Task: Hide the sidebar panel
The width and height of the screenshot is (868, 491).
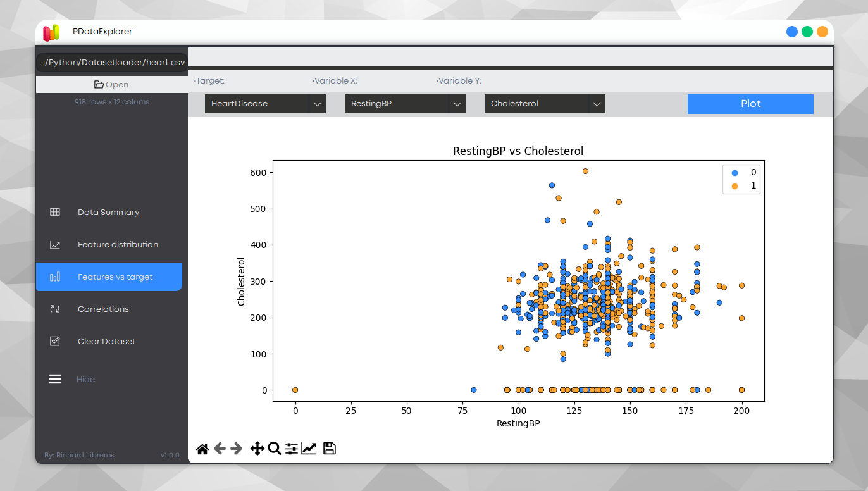Action: (x=85, y=379)
